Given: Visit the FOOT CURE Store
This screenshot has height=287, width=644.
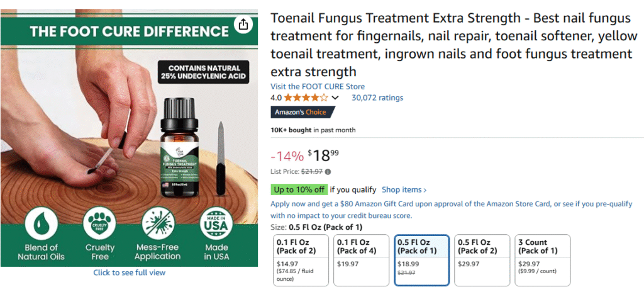Looking at the screenshot, I should pos(318,87).
